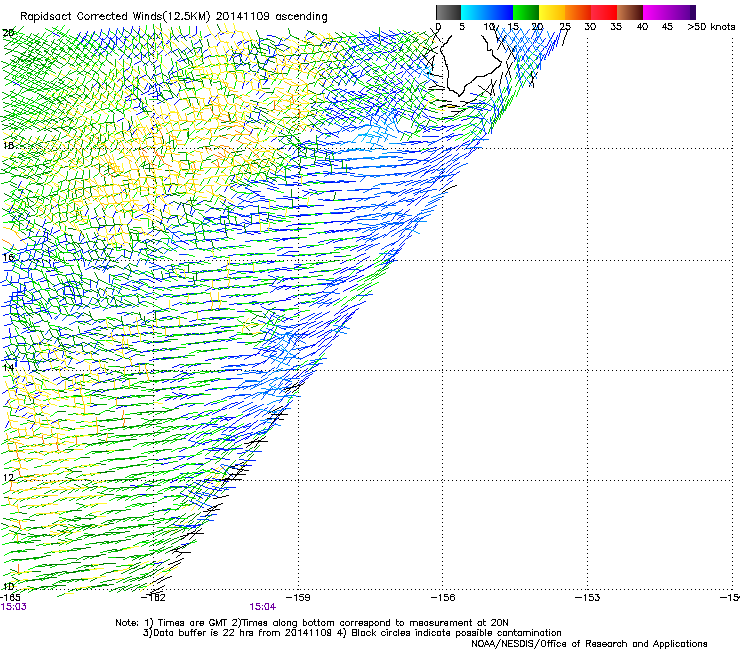740x650 pixels.
Task: Click the purple "15:04" time stamp
Action: click(x=263, y=607)
